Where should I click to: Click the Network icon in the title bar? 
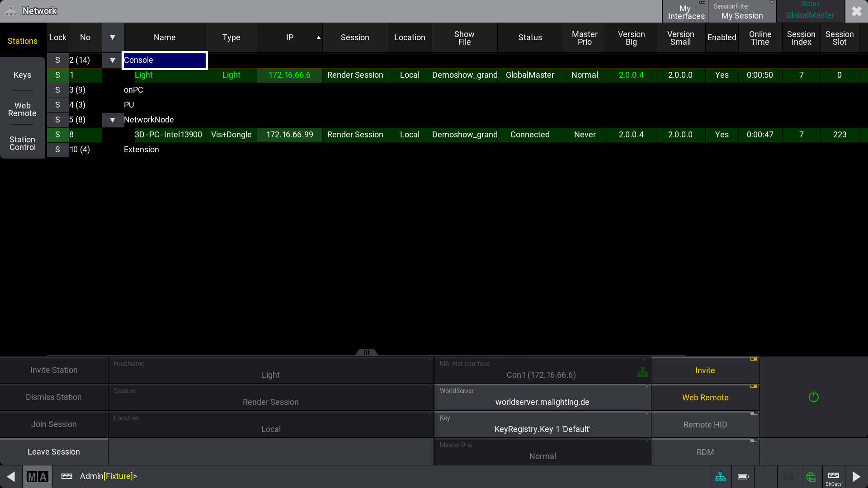(10, 11)
